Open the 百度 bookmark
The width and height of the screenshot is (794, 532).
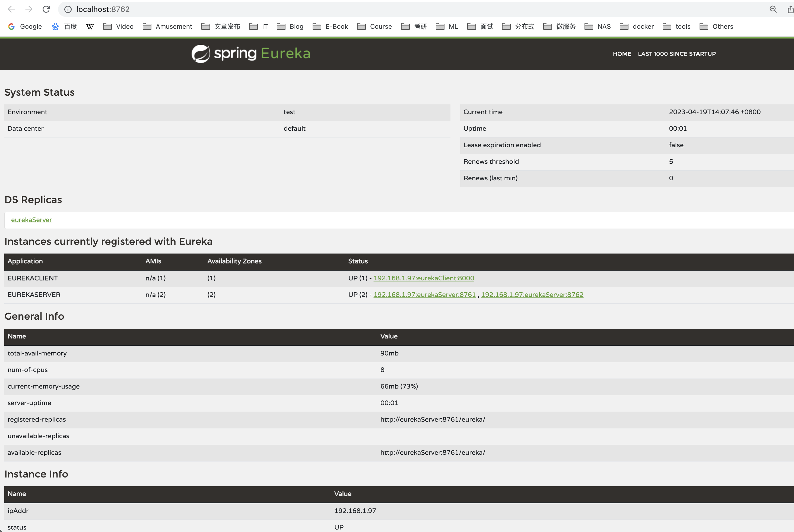coord(65,27)
